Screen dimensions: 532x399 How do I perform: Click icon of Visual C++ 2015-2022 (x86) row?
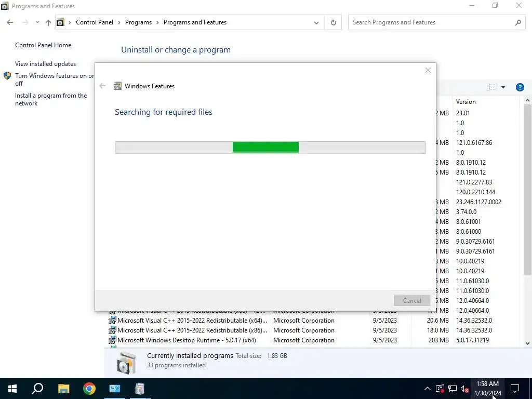[112, 330]
